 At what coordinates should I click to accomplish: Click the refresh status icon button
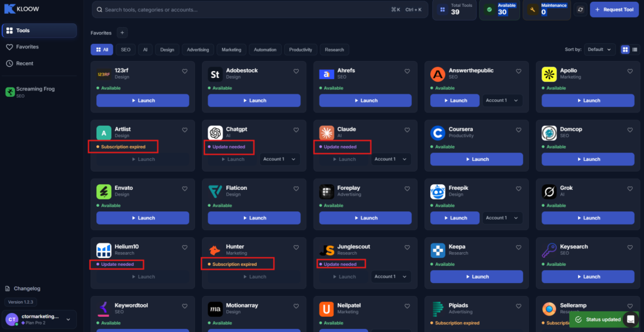[x=580, y=9]
